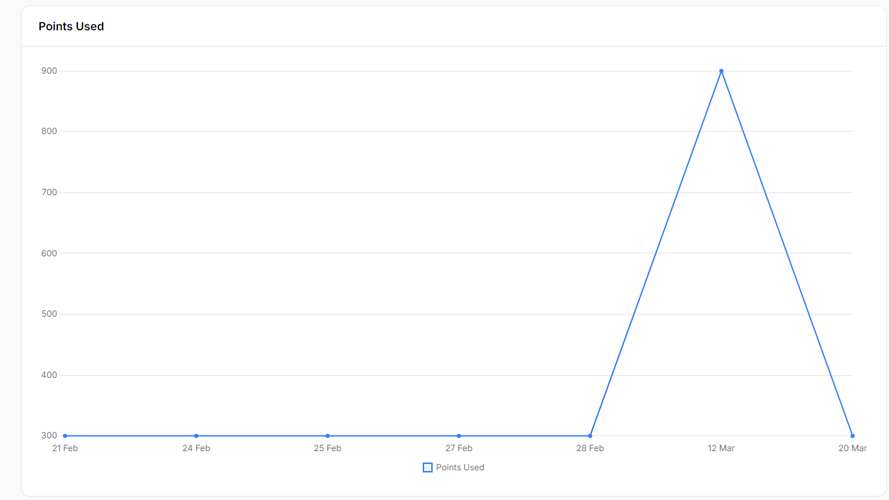Screen dimensions: 889x500
Task: Click the 800 y-axis value label
Action: 49,132
